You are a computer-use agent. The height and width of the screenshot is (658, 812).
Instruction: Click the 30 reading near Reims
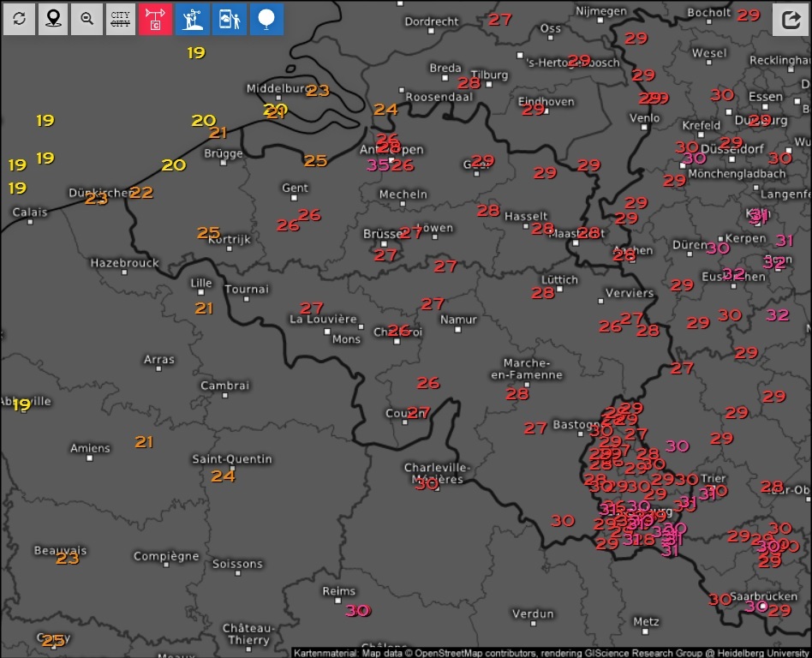[358, 611]
